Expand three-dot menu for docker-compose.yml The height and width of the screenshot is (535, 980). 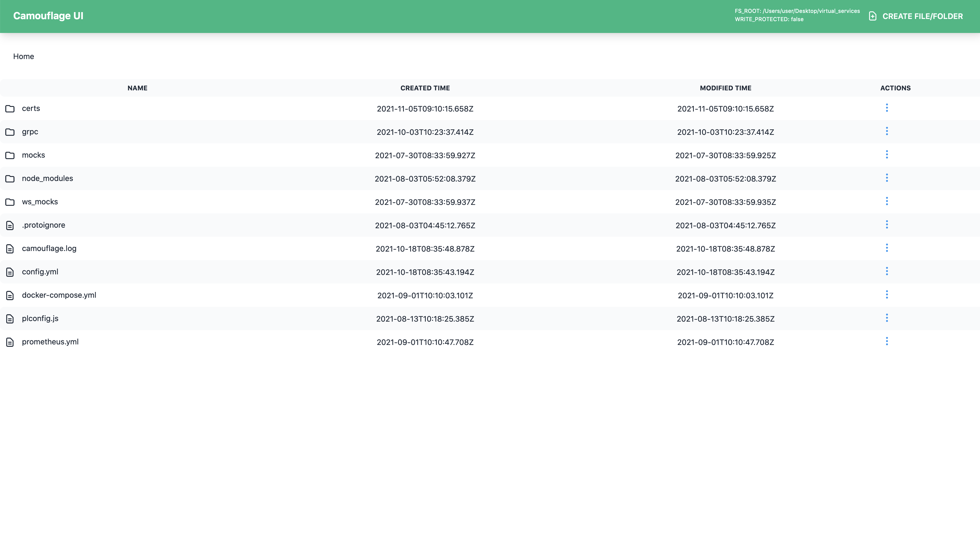pyautogui.click(x=887, y=295)
